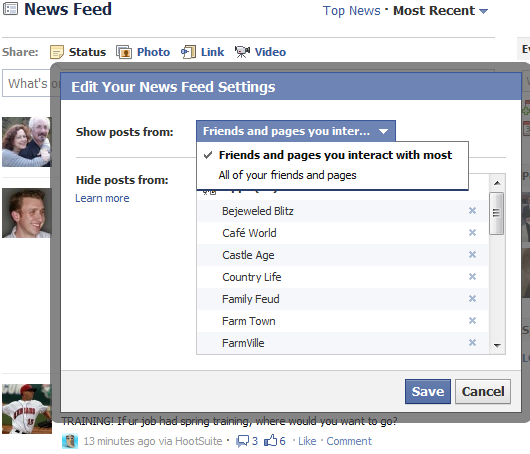The image size is (530, 454).
Task: Cancel the News Feed settings dialog
Action: (x=483, y=391)
